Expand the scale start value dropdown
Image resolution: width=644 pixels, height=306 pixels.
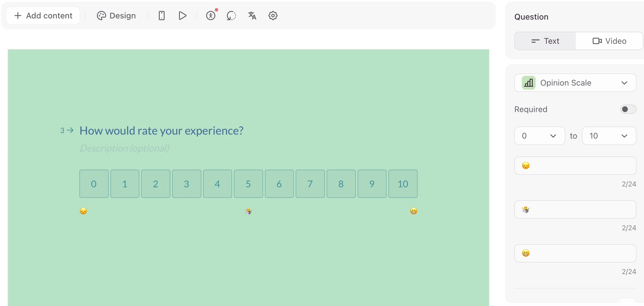click(539, 136)
